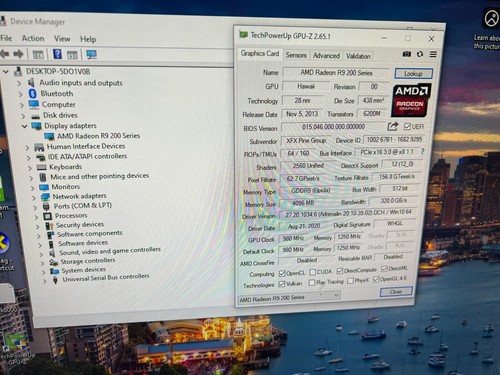The image size is (500, 375).
Task: Click the Learn about this picture icon
Action: coord(491,19)
